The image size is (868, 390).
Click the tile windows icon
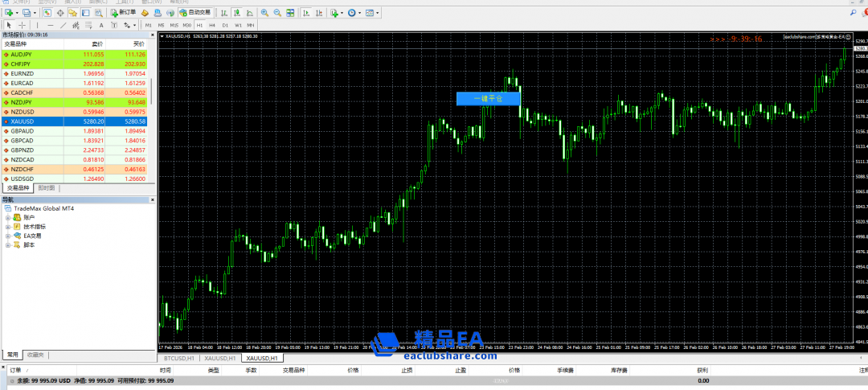coord(290,13)
